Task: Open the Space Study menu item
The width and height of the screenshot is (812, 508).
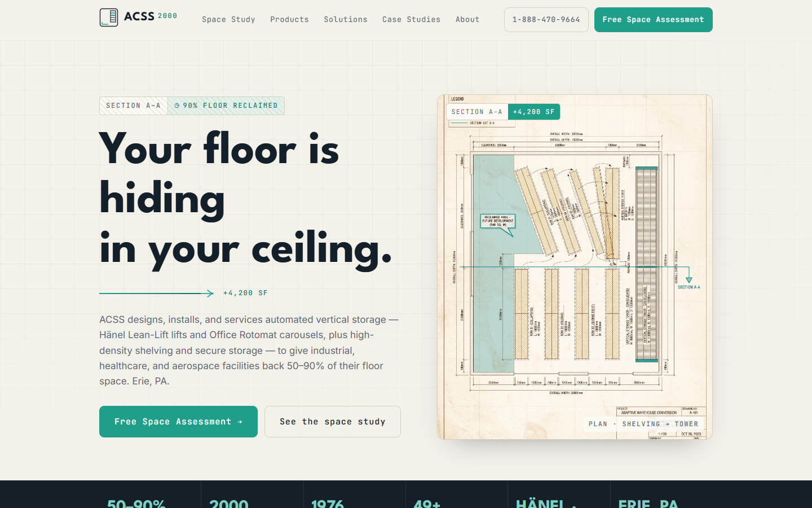Action: click(228, 19)
